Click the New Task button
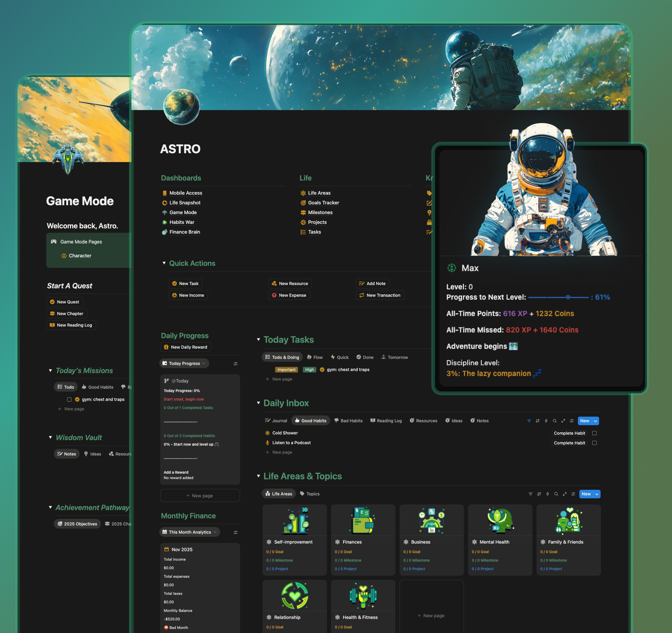This screenshot has width=672, height=633. [186, 284]
